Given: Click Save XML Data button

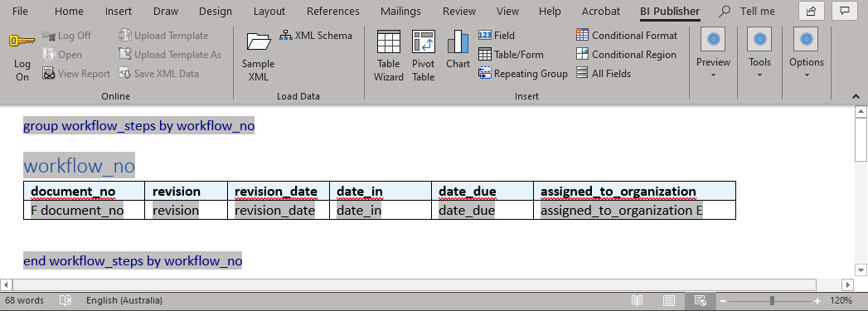Looking at the screenshot, I should click(x=159, y=73).
